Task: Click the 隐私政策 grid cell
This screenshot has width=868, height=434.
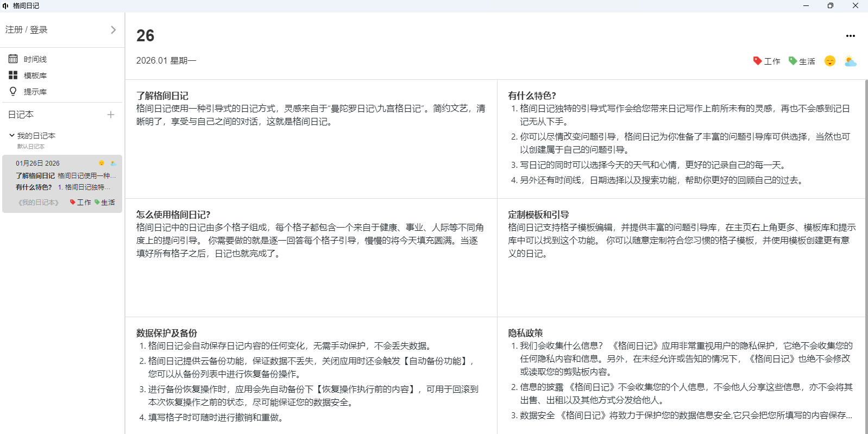Action: point(681,375)
